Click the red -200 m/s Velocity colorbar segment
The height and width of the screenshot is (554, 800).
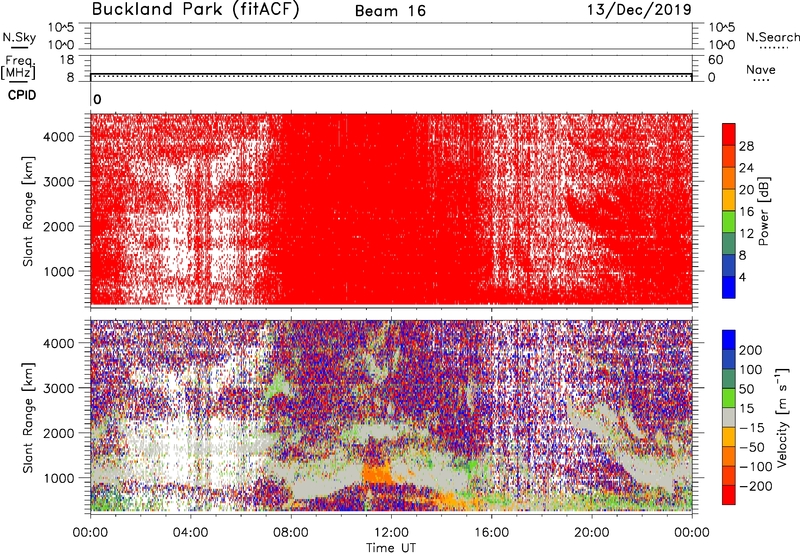(x=729, y=495)
